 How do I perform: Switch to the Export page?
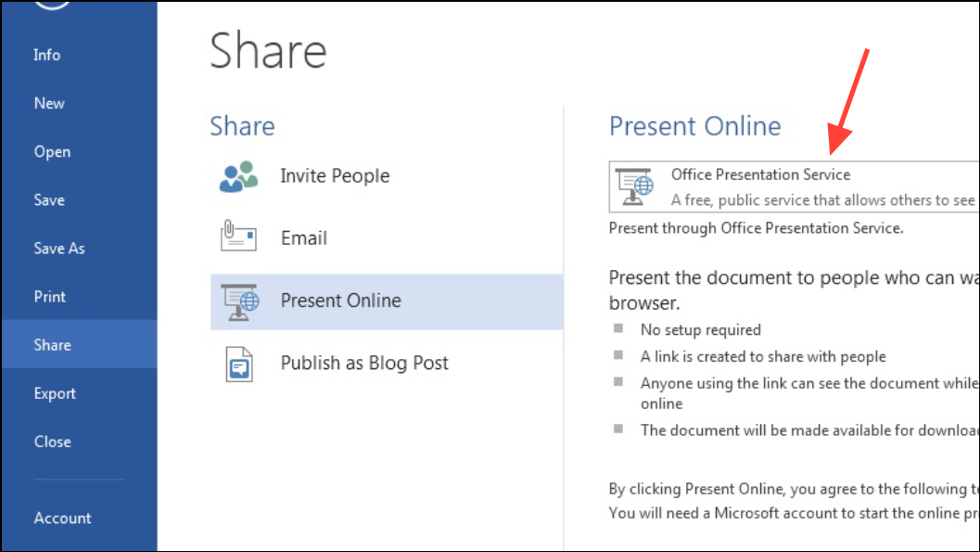coord(55,392)
